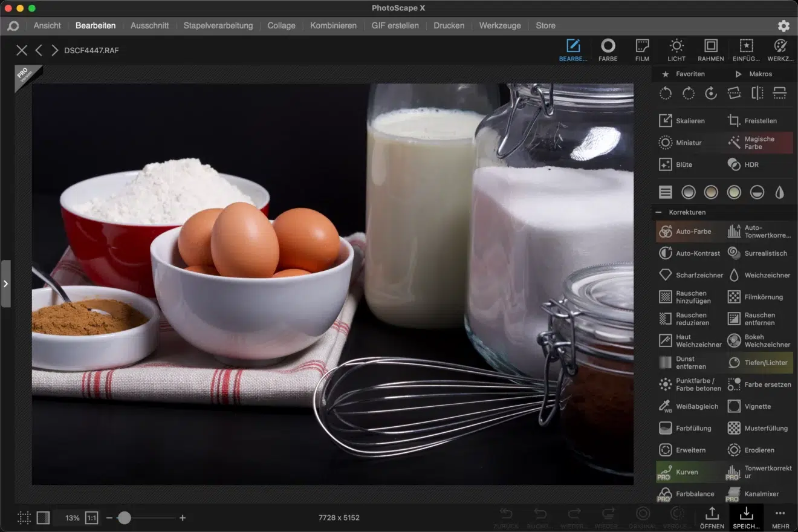The height and width of the screenshot is (532, 798).
Task: Click the Speichern save button
Action: tap(746, 517)
